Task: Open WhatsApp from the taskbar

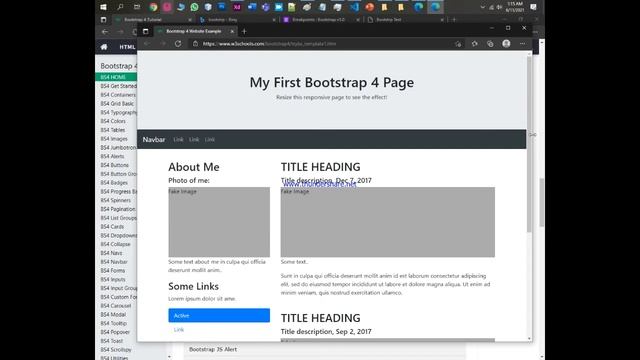Action: pos(194,7)
